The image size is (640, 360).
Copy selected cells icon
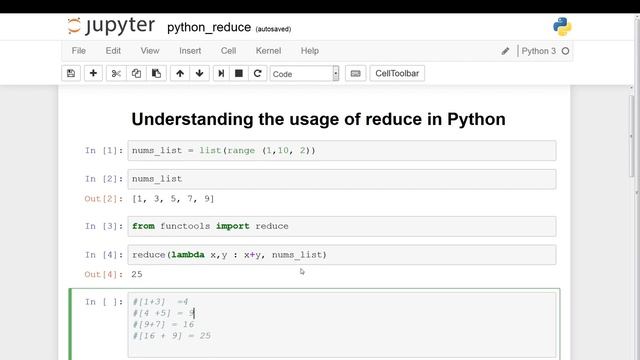[136, 73]
